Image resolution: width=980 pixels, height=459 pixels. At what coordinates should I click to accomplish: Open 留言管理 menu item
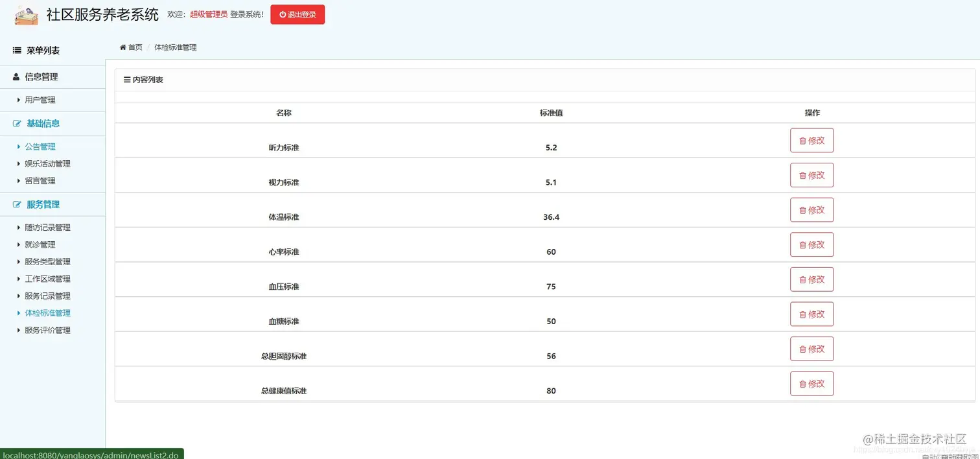click(x=40, y=181)
